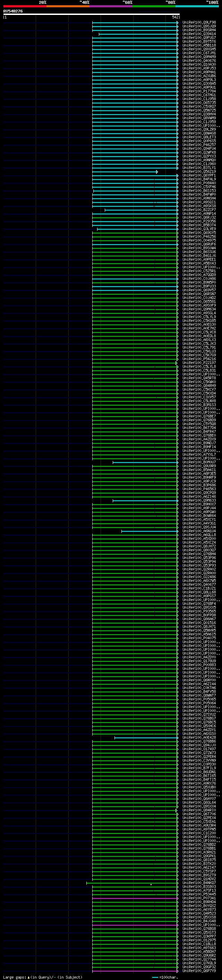Select the UniRef100_Q9U6R2 label
The image size is (222, 980).
coord(199,955)
